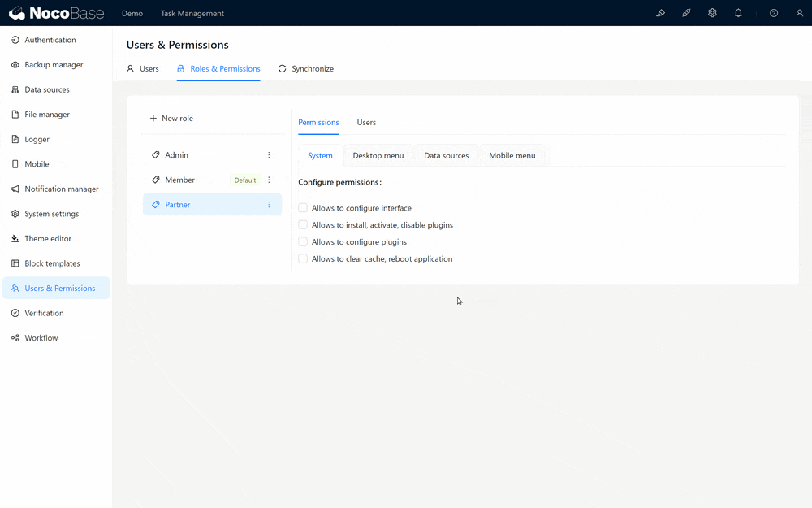Image resolution: width=812 pixels, height=508 pixels.
Task: Select the System permissions tab
Action: pos(320,155)
